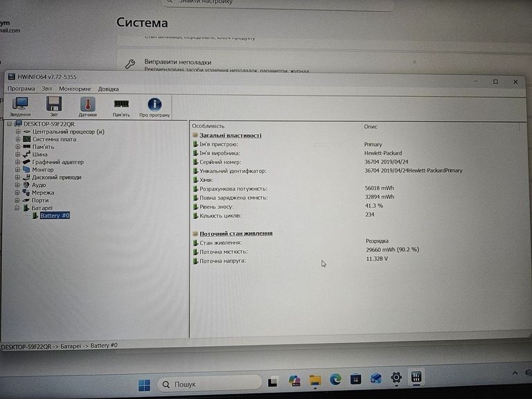Click the Порти port icon in tree
The image size is (532, 399).
[x=26, y=200]
